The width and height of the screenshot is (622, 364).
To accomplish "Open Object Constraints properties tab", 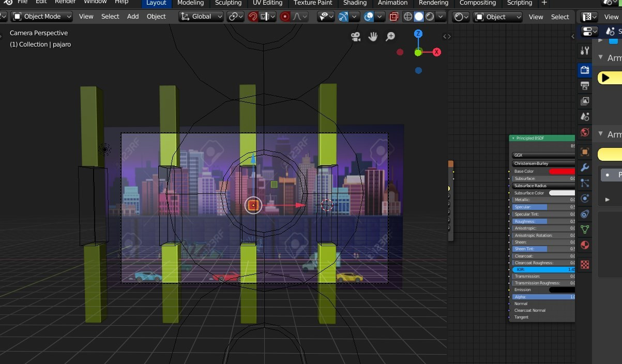I will [x=585, y=214].
